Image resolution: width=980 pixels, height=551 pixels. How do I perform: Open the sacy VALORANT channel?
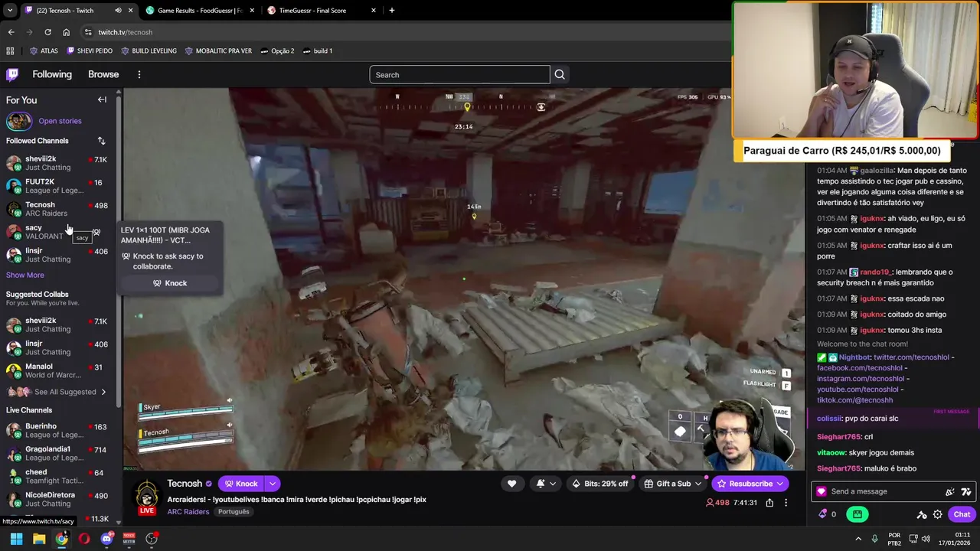[x=58, y=232]
